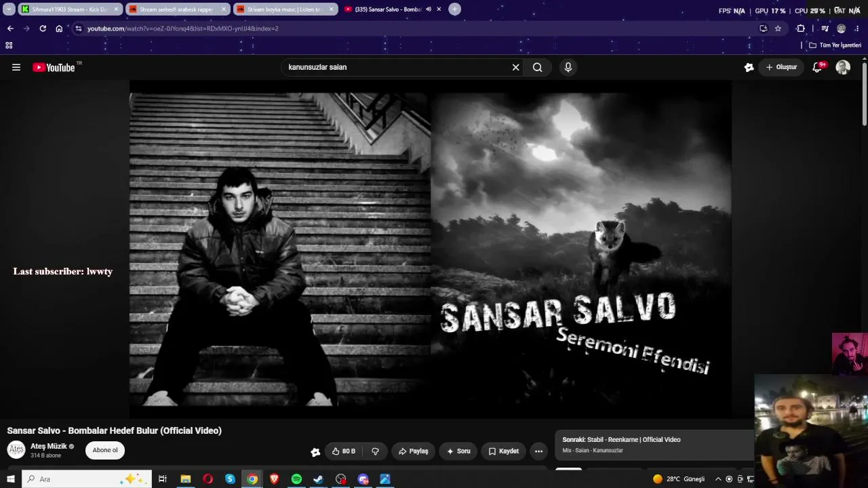Open the Ateş Müzik channel link
868x488 pixels.
49,446
